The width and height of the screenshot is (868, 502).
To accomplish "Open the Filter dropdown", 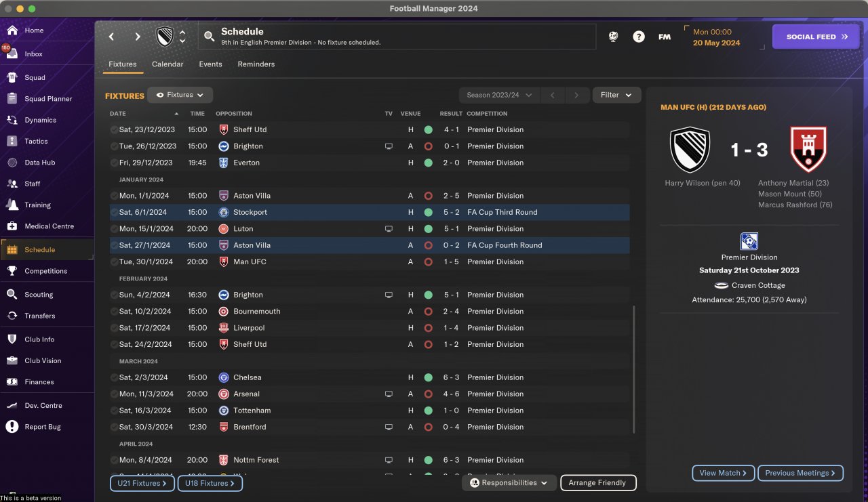I will click(x=616, y=95).
